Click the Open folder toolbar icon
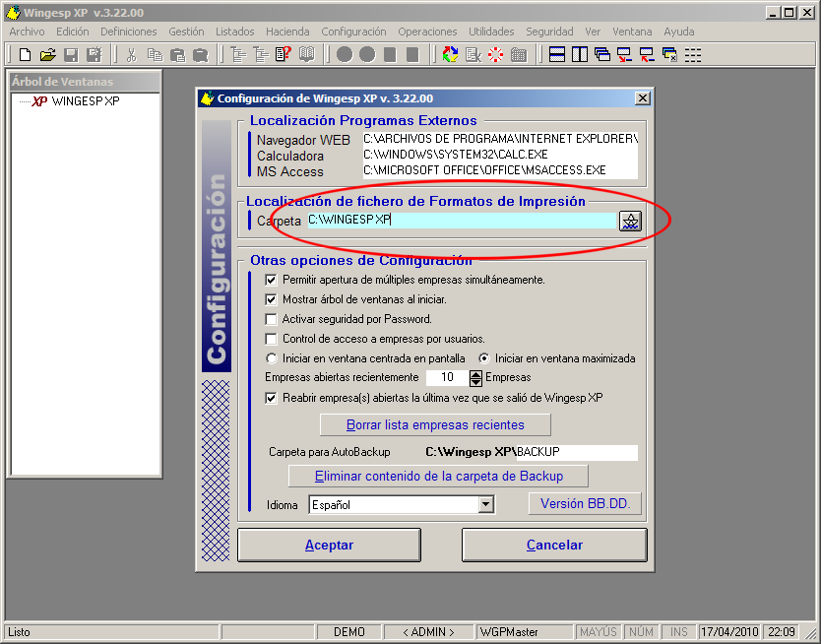Screen dimensions: 821x644 (x=47, y=54)
